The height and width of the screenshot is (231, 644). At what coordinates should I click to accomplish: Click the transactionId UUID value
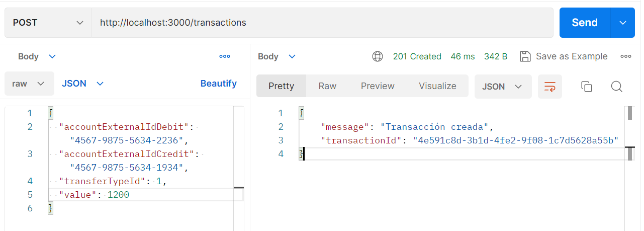coord(515,140)
